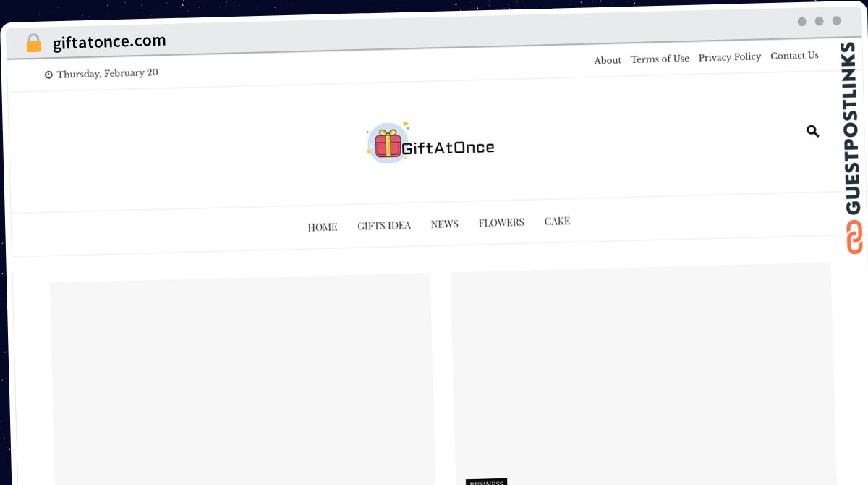Open the About page link
The image size is (868, 485).
[x=608, y=60]
